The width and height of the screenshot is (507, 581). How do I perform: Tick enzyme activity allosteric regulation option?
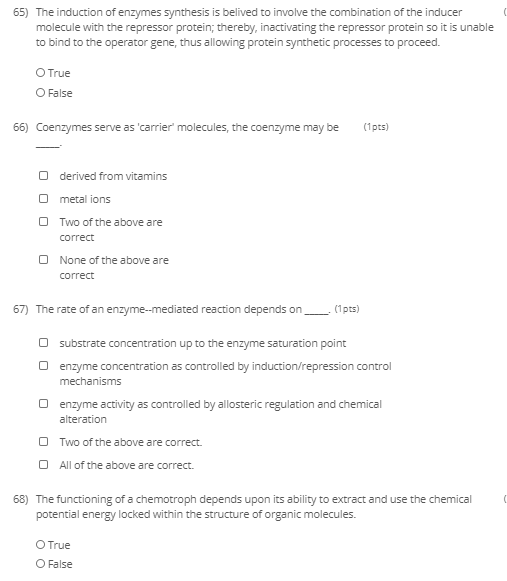(x=43, y=404)
